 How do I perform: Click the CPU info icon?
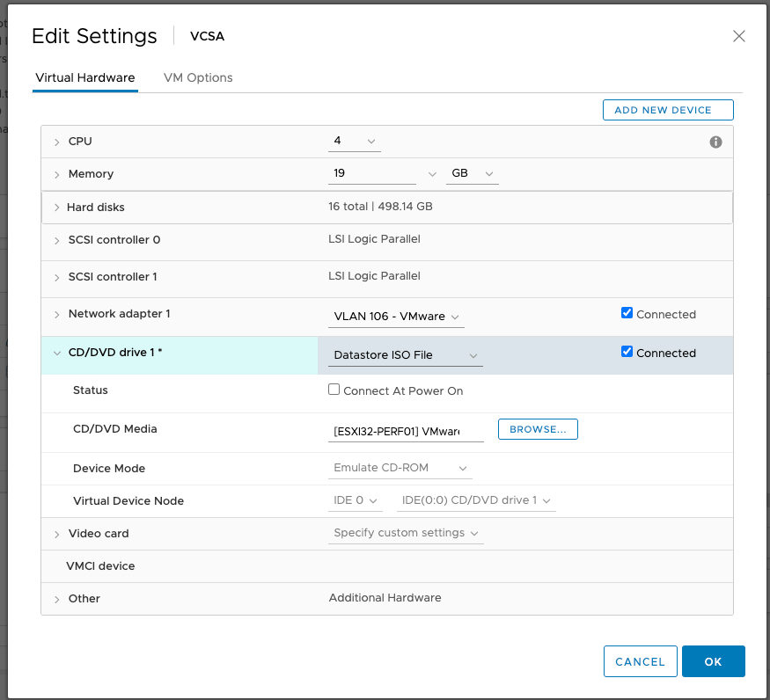[715, 142]
